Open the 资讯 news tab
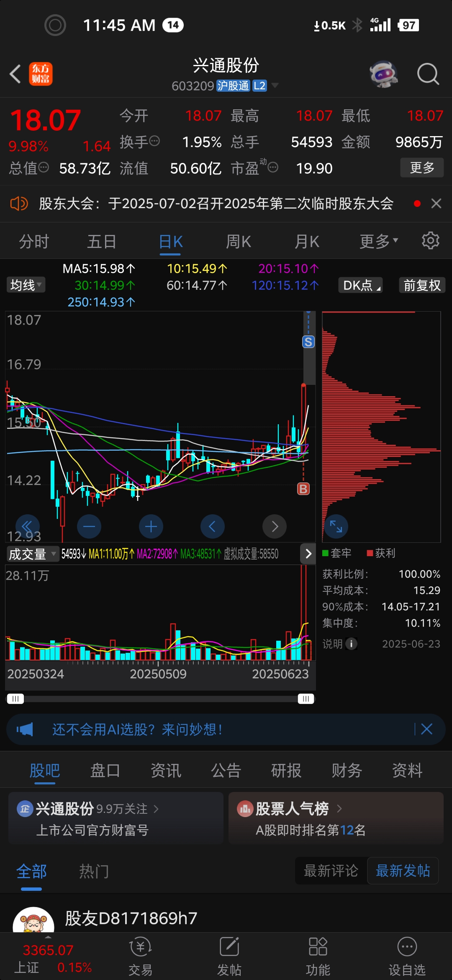Image resolution: width=452 pixels, height=980 pixels. coord(166,770)
